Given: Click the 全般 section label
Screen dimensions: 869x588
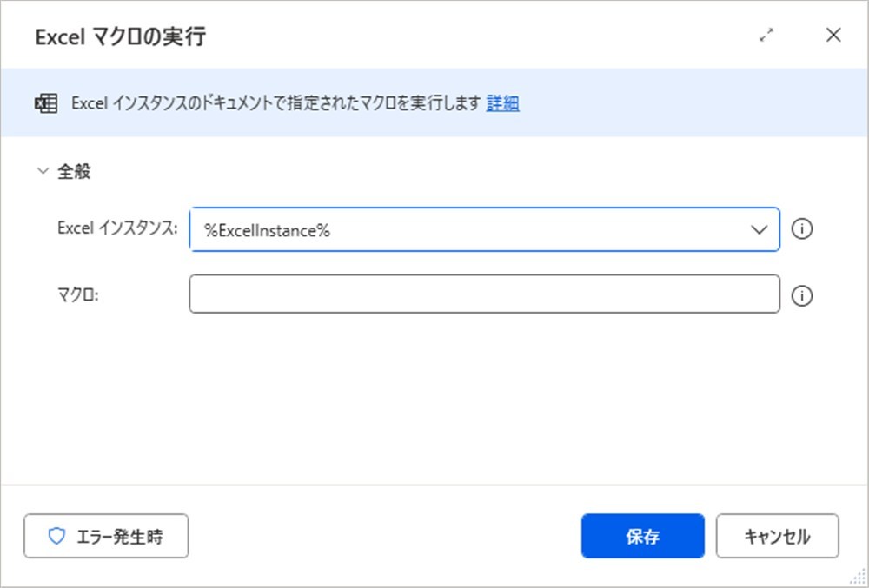Looking at the screenshot, I should coord(74,172).
